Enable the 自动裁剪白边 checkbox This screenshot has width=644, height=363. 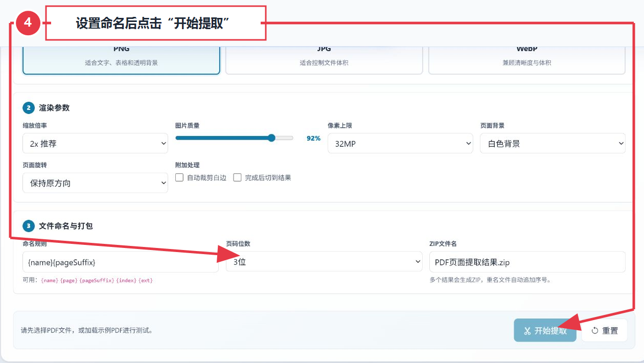coord(179,177)
